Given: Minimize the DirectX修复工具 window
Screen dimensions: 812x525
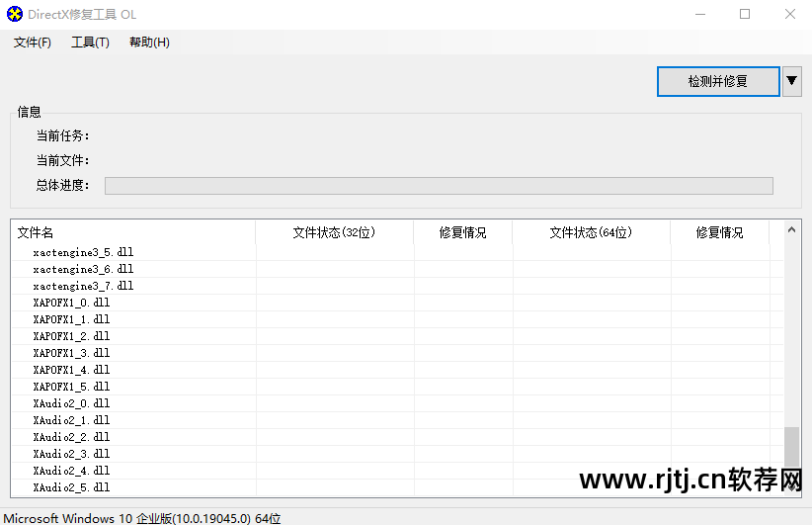Looking at the screenshot, I should pos(700,15).
